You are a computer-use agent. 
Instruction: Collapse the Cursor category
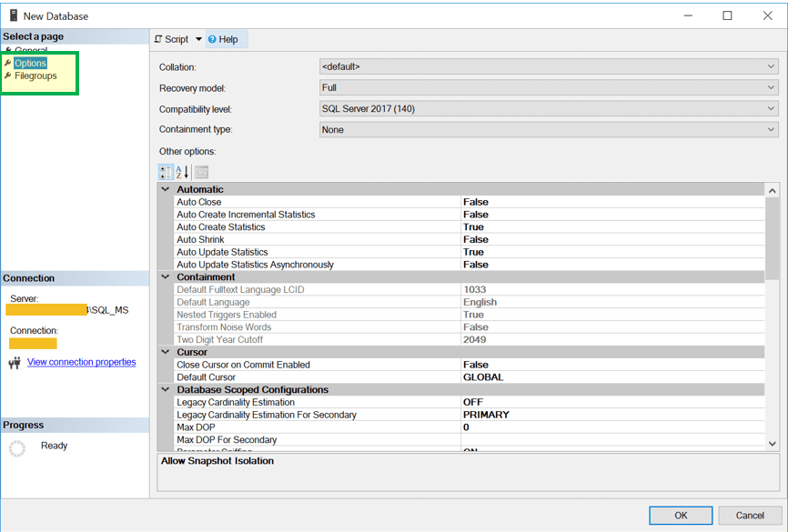pyautogui.click(x=166, y=352)
